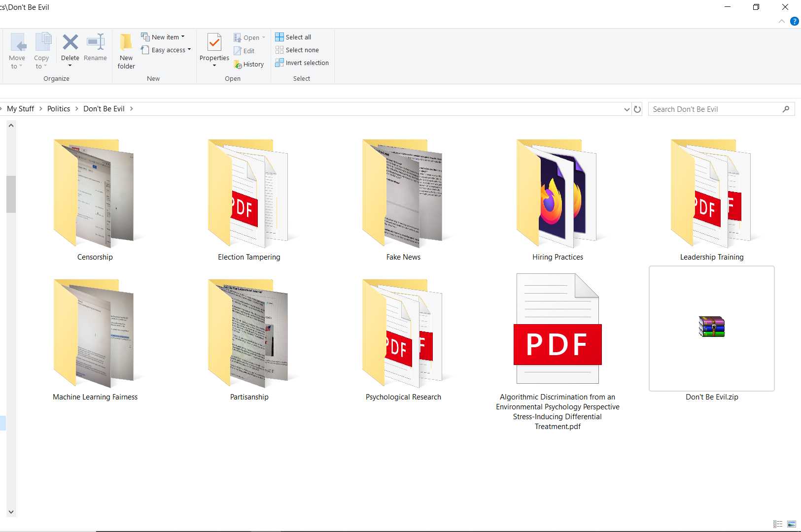Select the Hiring Practices folder
Viewport: 801px width, 532px height.
tap(557, 200)
